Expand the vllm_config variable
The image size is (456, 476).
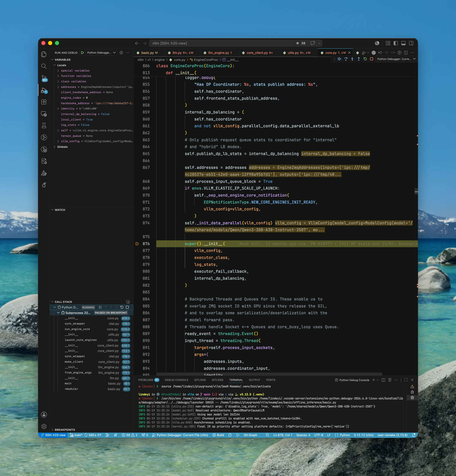58,141
